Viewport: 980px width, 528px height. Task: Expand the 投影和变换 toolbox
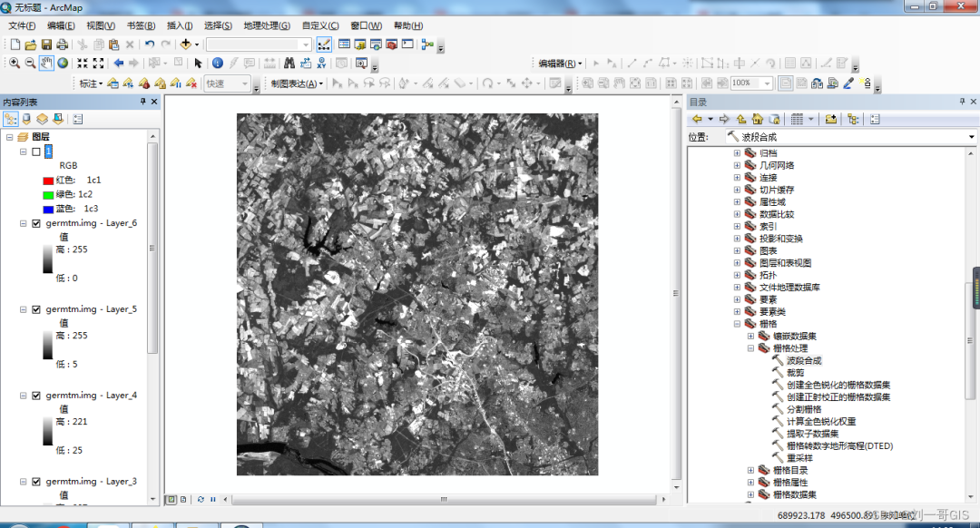[x=737, y=238]
